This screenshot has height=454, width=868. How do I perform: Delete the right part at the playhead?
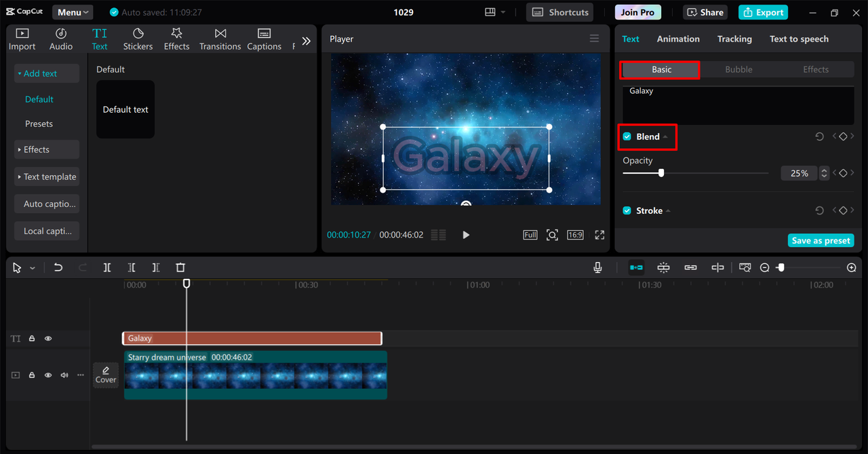click(156, 267)
